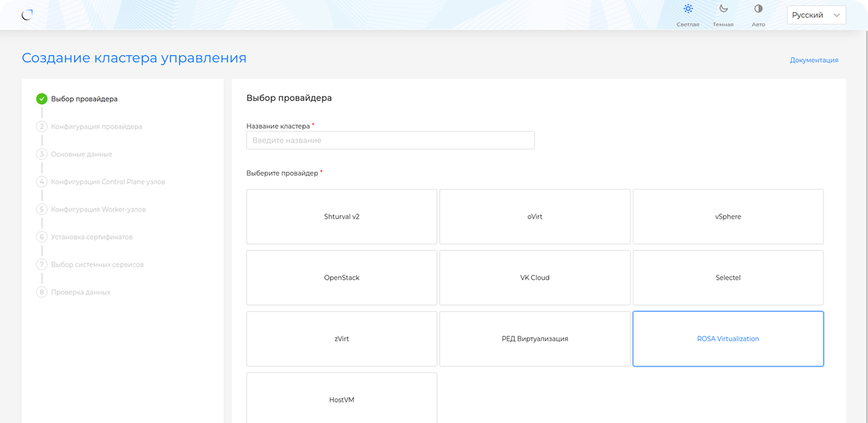Go to step Конфигурация провайдера
This screenshot has width=868, height=423.
[96, 127]
